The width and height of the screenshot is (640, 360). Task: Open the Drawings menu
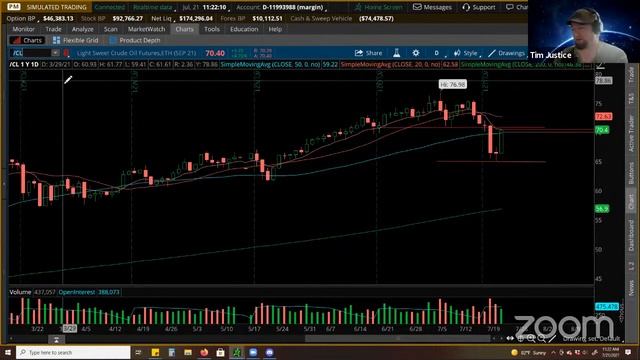(507, 53)
